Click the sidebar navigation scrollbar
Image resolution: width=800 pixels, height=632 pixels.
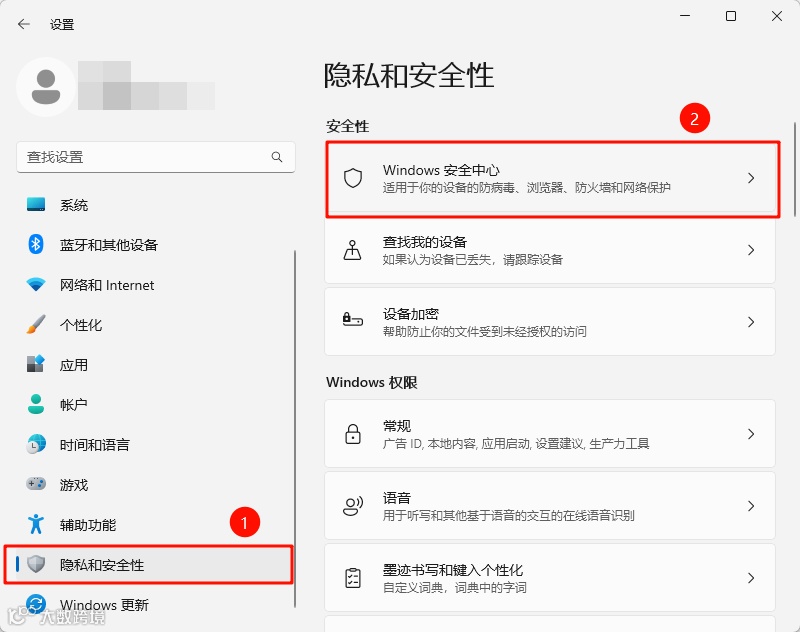tap(295, 428)
